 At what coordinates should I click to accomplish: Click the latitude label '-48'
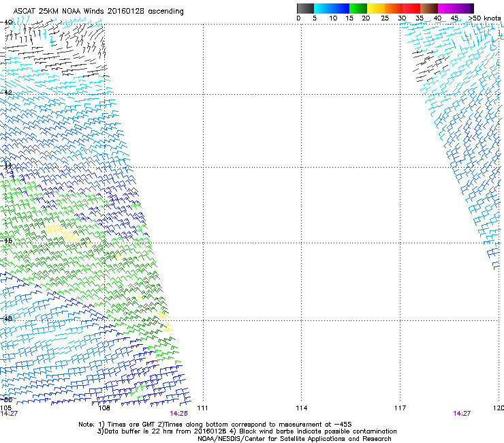point(6,318)
